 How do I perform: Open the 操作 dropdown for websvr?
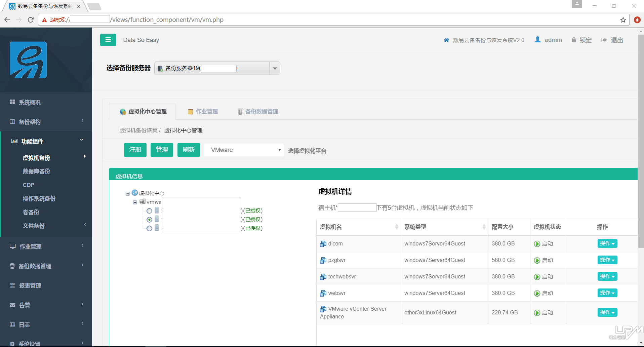pos(607,293)
